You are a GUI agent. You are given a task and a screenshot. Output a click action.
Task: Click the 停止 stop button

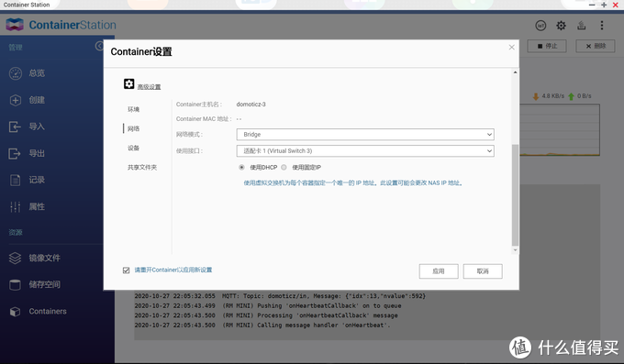tap(547, 46)
